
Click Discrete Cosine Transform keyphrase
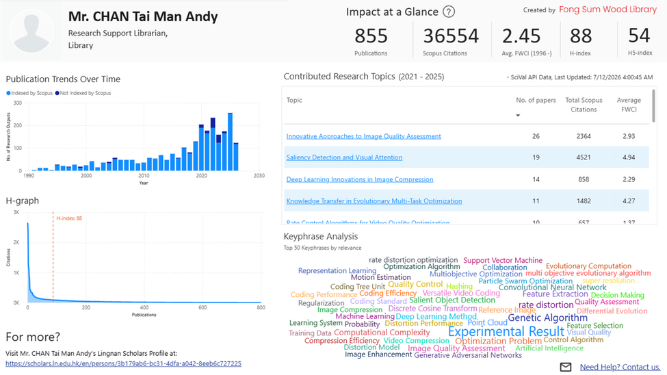[433, 308]
